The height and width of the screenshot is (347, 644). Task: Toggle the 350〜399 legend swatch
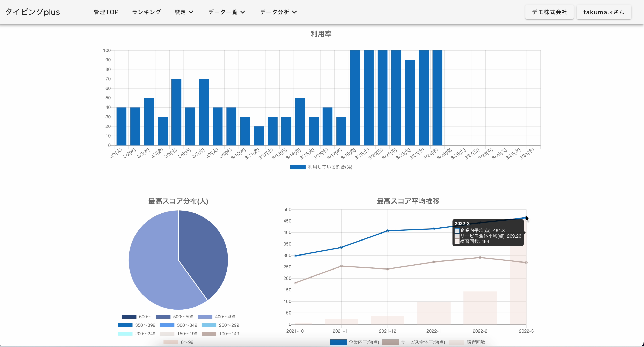click(x=125, y=325)
